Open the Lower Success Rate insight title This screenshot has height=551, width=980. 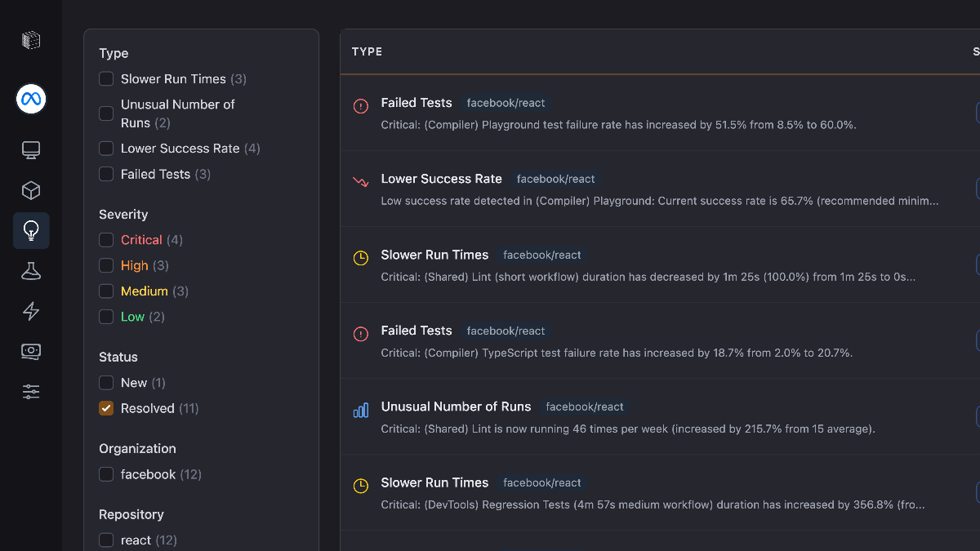442,179
